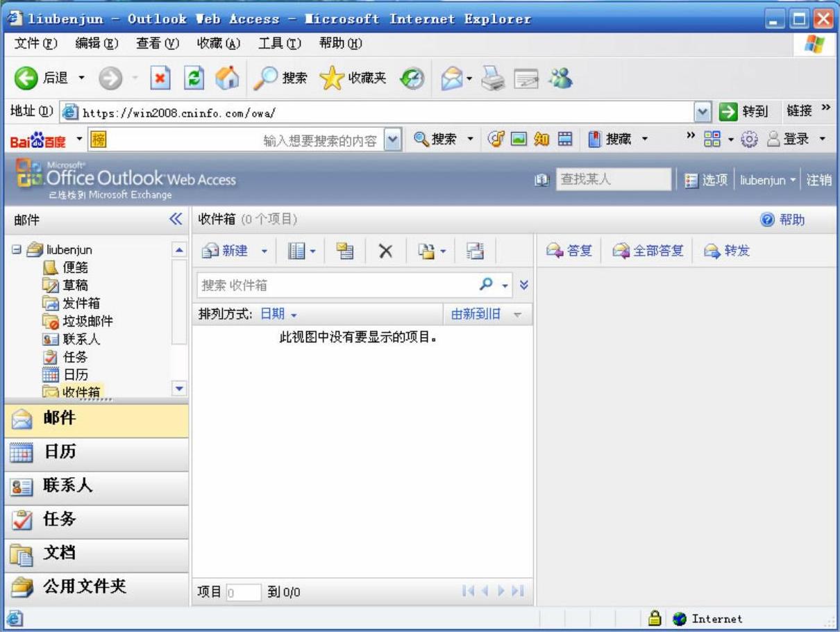
Task: Delete item using the X toolbar icon
Action: coord(386,251)
